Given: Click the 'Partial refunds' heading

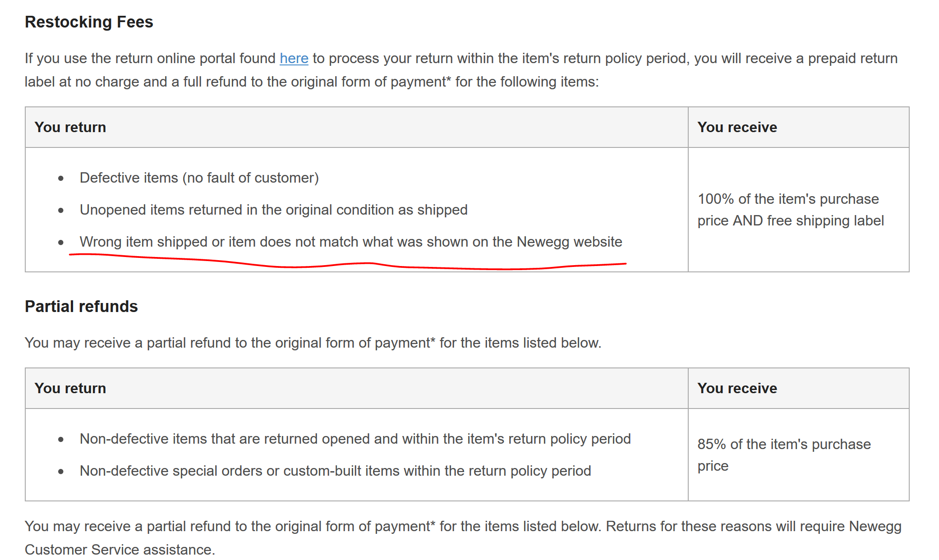Looking at the screenshot, I should [x=81, y=306].
